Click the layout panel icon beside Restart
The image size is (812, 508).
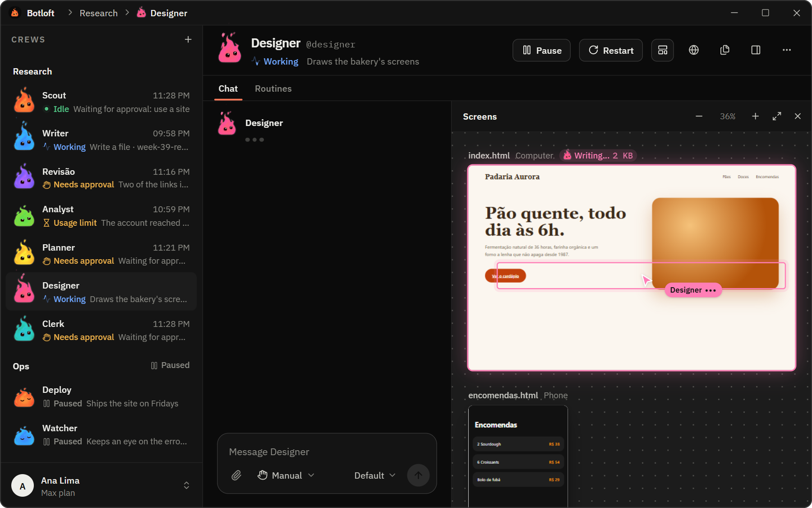tap(662, 50)
